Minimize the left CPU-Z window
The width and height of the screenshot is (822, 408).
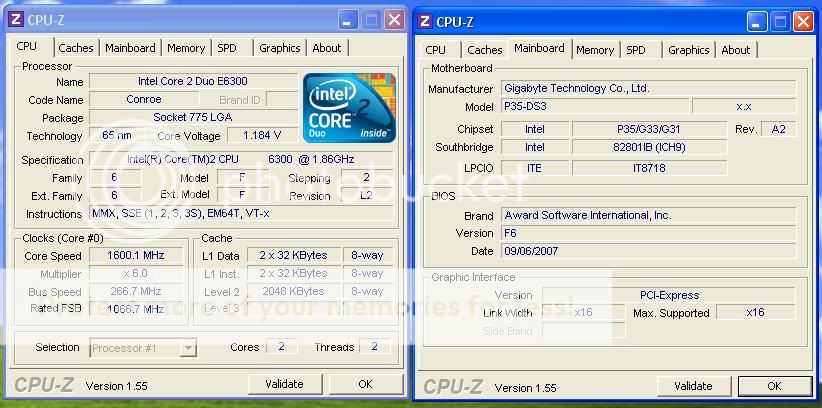tap(347, 20)
